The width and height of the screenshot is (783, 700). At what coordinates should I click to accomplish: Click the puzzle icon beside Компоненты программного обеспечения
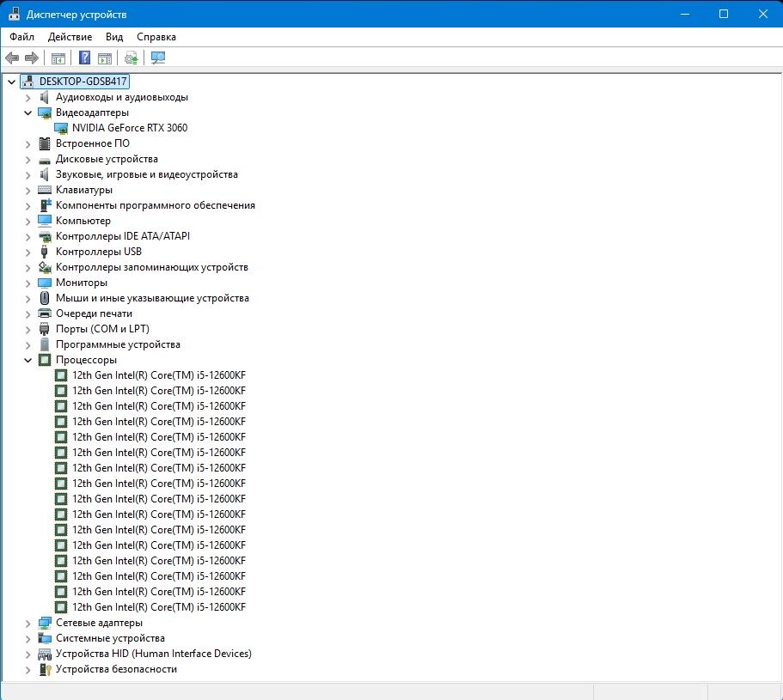(x=45, y=205)
